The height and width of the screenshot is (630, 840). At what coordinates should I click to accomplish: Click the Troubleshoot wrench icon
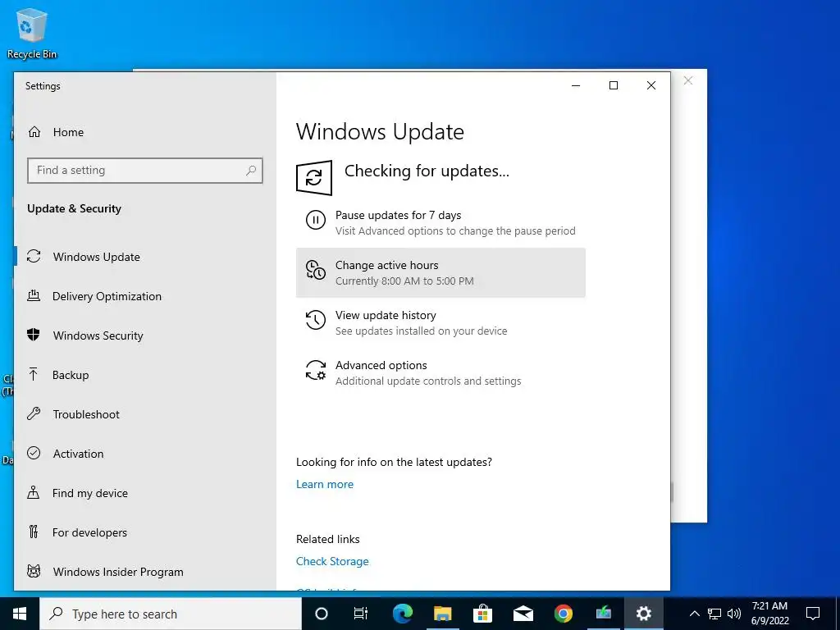pos(34,413)
